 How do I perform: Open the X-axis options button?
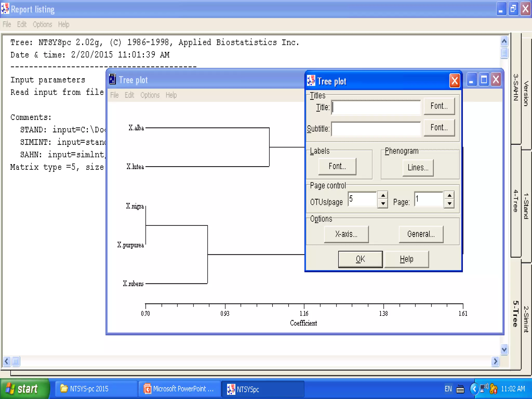(346, 234)
